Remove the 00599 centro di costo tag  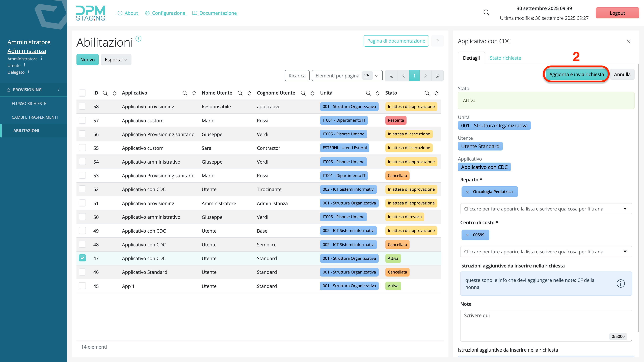click(467, 235)
